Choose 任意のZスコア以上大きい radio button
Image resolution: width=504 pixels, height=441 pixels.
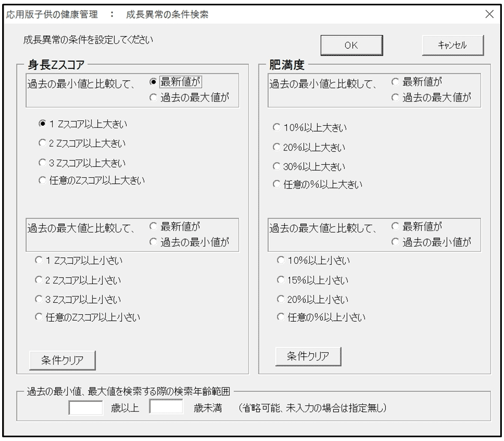43,180
